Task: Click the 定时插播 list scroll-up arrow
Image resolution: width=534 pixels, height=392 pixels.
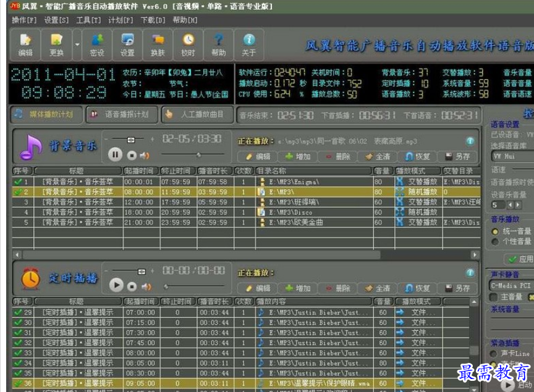Action: coord(474,302)
